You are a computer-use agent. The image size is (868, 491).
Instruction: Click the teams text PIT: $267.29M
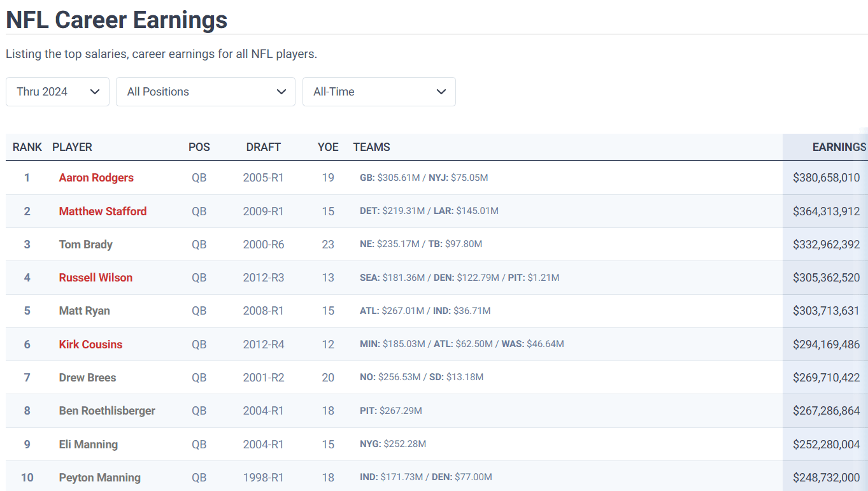pyautogui.click(x=391, y=411)
